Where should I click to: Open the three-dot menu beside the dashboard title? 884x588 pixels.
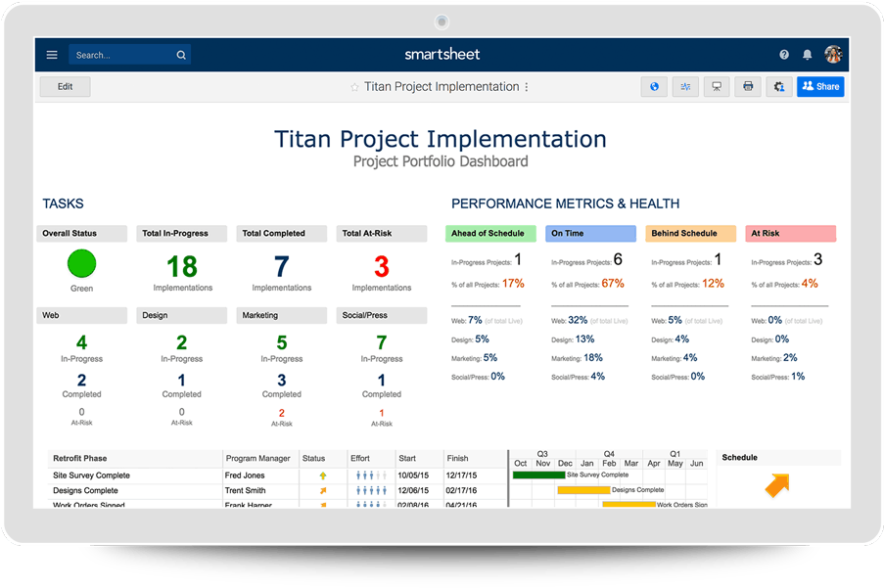click(527, 87)
